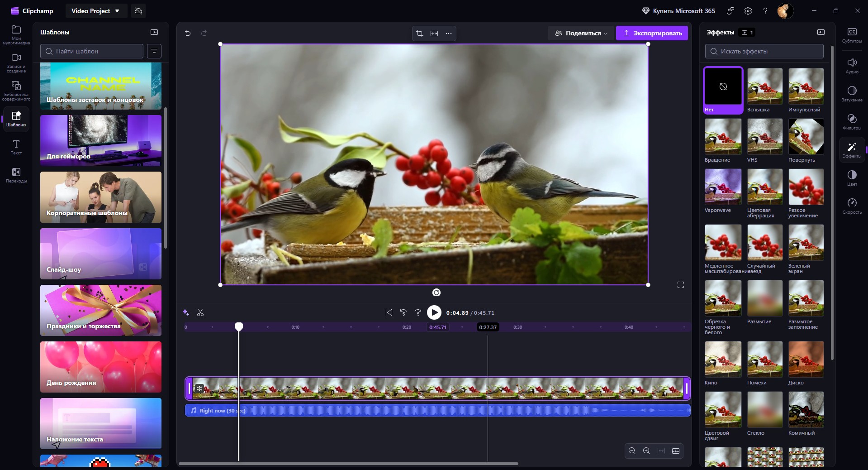Open the Filters tab in the right sidebar
868x470 pixels.
tap(852, 122)
